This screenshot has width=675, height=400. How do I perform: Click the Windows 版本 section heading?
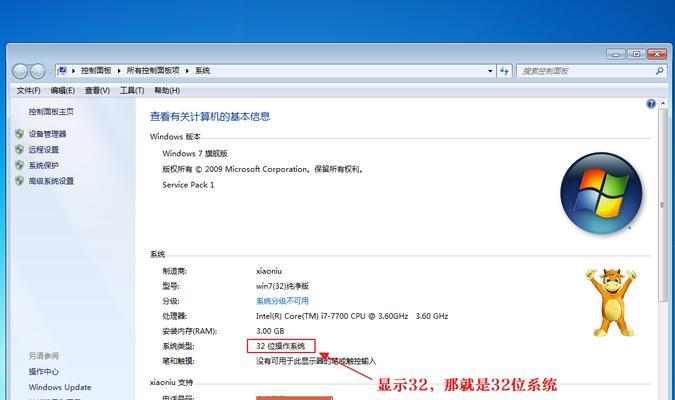[x=175, y=136]
